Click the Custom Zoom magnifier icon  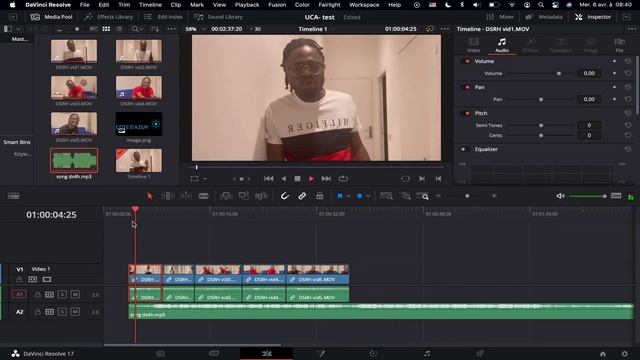[422, 196]
